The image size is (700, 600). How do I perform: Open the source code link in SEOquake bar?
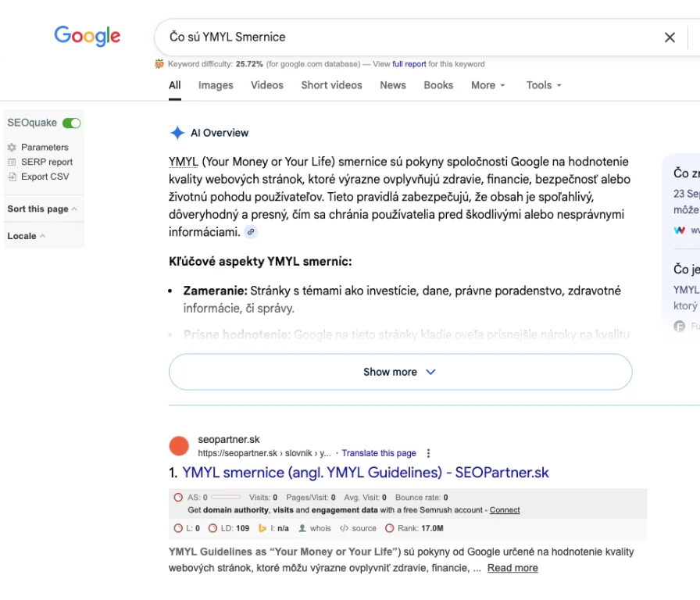click(344, 528)
